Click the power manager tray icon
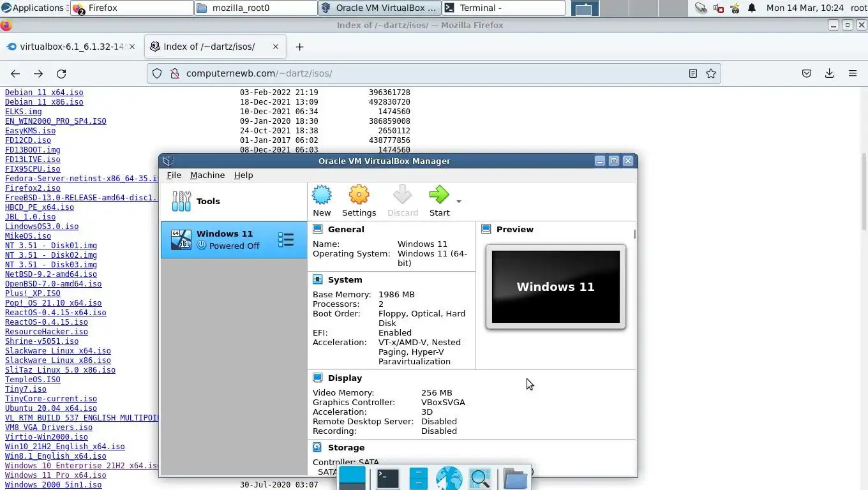The image size is (868, 490). pos(735,8)
